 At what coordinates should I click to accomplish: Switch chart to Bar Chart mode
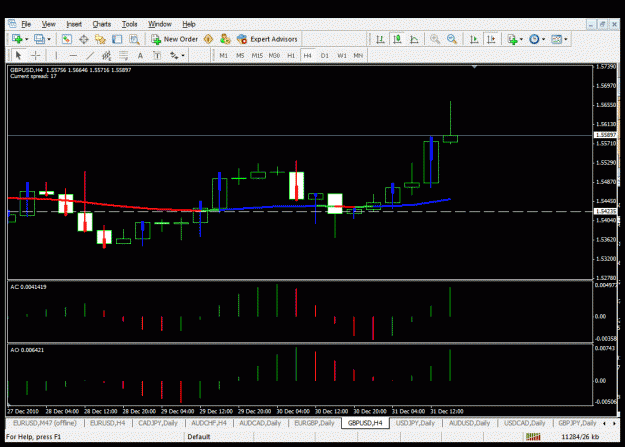click(380, 39)
